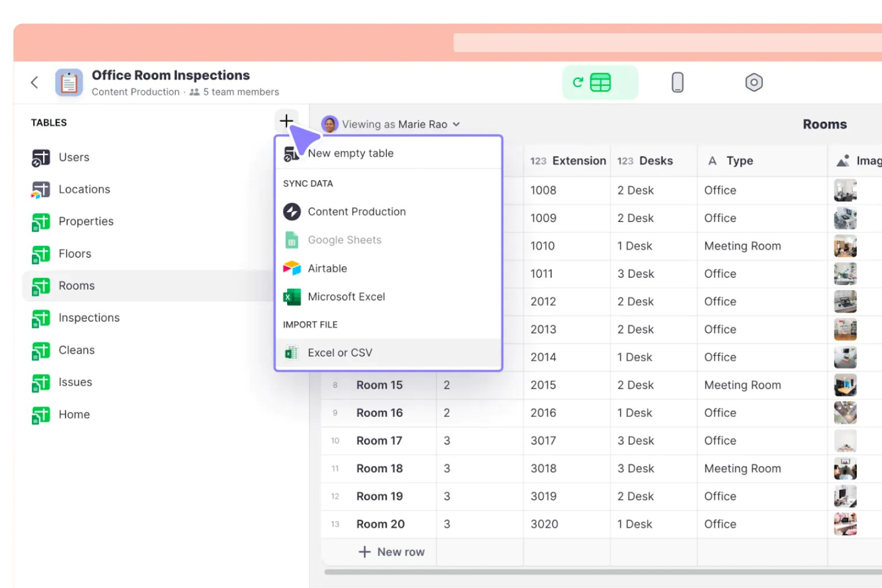Open the image thumbnail for extension 1008
Image resolution: width=882 pixels, height=588 pixels.
tap(845, 191)
